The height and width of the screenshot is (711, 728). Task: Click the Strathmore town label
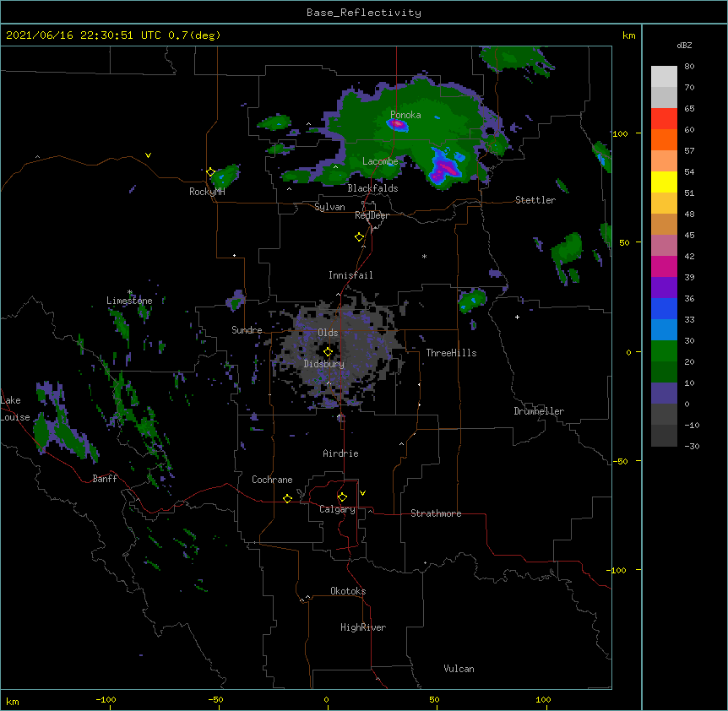[x=436, y=513]
